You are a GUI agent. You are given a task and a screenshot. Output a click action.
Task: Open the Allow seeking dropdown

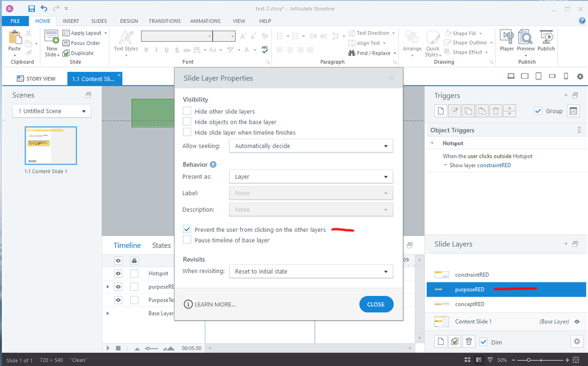tap(311, 146)
